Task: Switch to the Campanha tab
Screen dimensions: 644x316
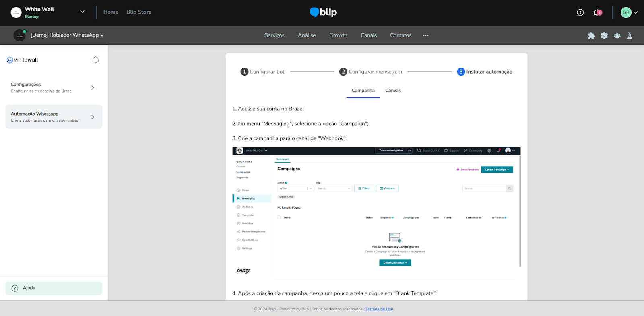Action: tap(363, 91)
